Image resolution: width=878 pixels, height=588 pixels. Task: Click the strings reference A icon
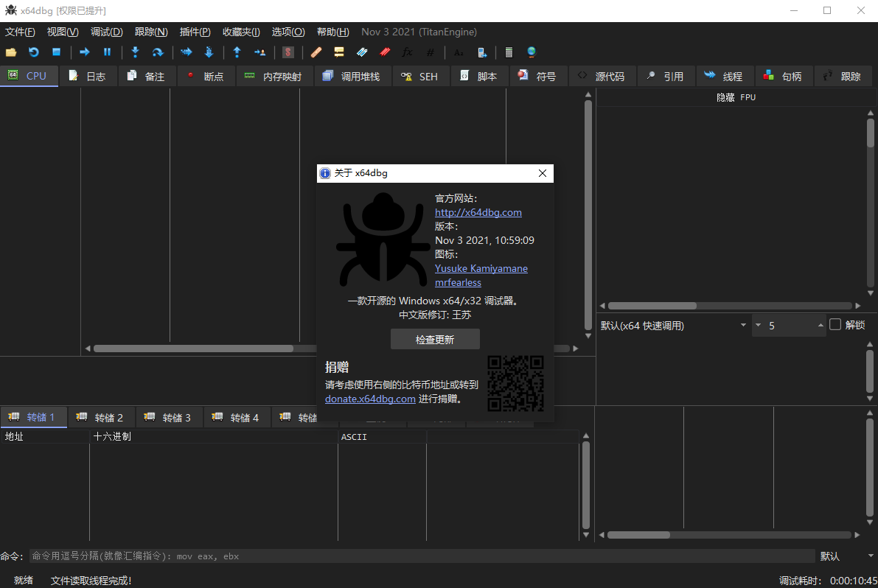(459, 52)
